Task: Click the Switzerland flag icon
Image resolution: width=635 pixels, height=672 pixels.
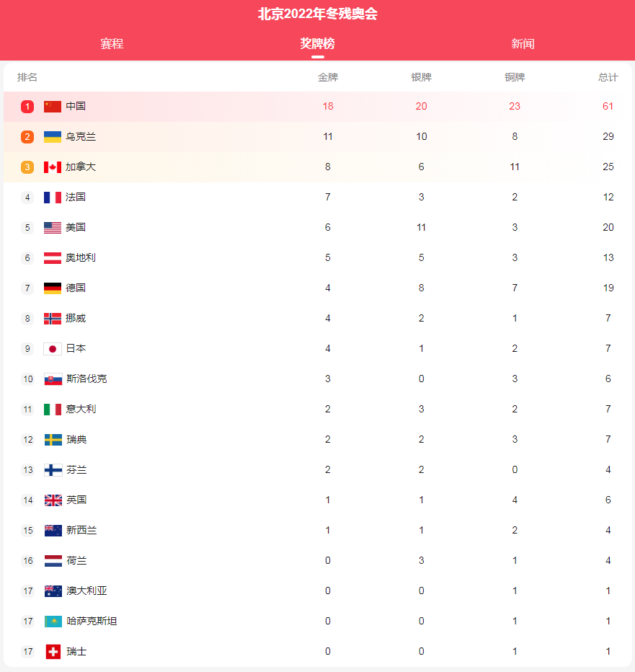Action: [x=53, y=652]
